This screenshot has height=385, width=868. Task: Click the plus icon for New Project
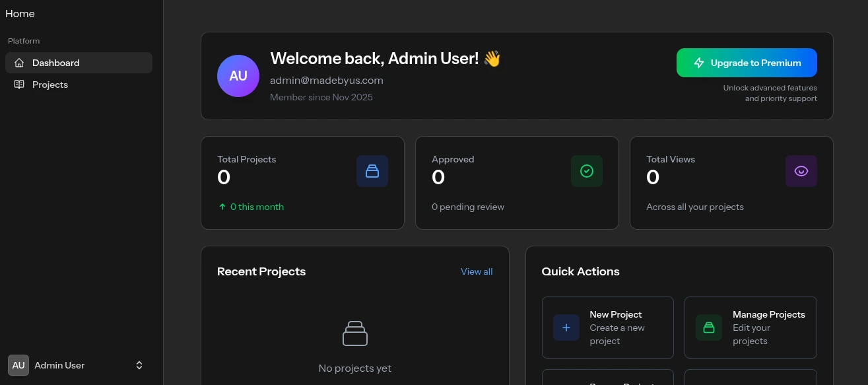(566, 328)
